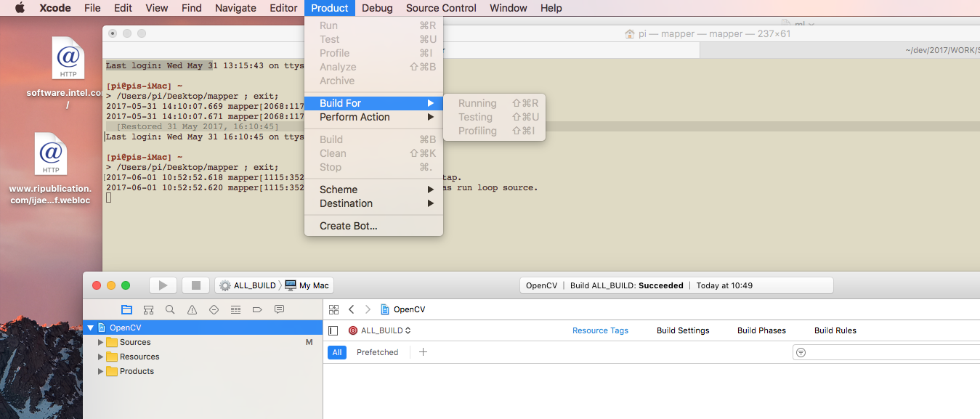Image resolution: width=980 pixels, height=419 pixels.
Task: Open the Navigate menu
Action: click(x=235, y=8)
